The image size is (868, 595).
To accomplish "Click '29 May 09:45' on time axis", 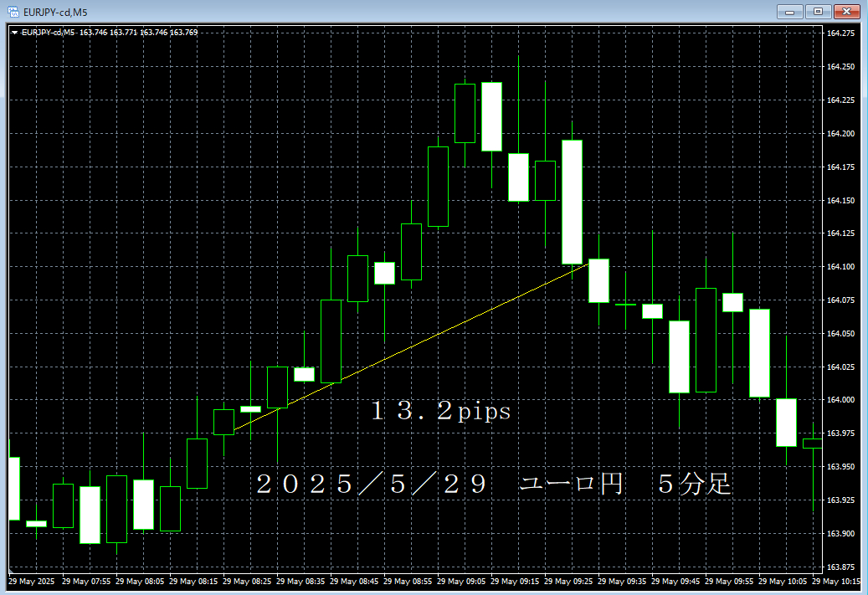I will coord(676,581).
